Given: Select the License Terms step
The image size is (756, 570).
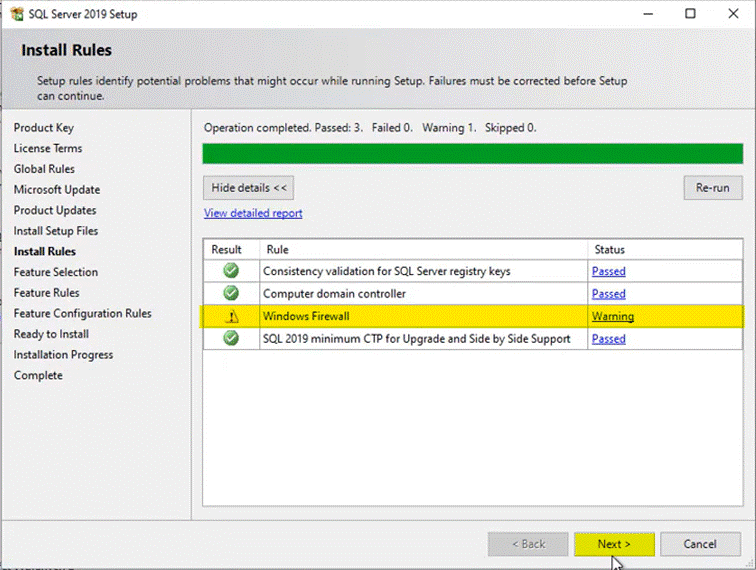Looking at the screenshot, I should point(48,149).
